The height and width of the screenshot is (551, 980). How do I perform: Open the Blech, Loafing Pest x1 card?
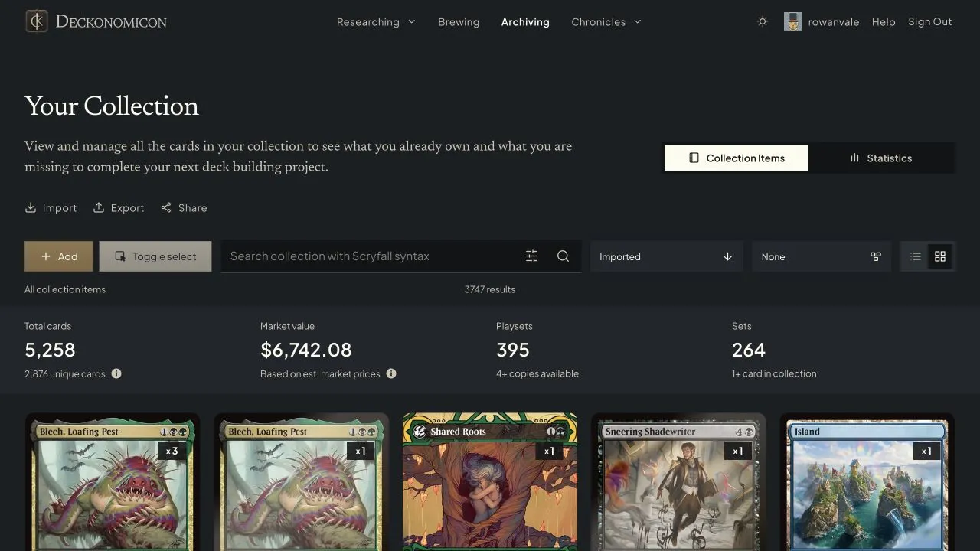(x=302, y=482)
